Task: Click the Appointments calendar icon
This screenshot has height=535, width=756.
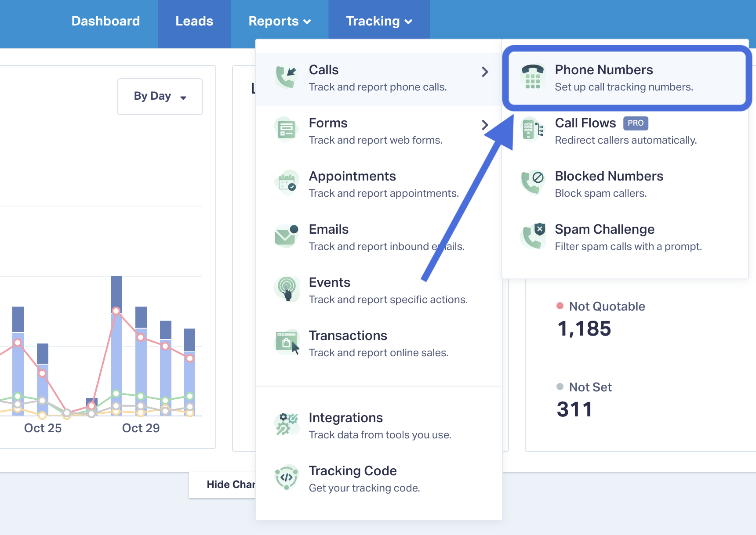Action: click(x=286, y=183)
